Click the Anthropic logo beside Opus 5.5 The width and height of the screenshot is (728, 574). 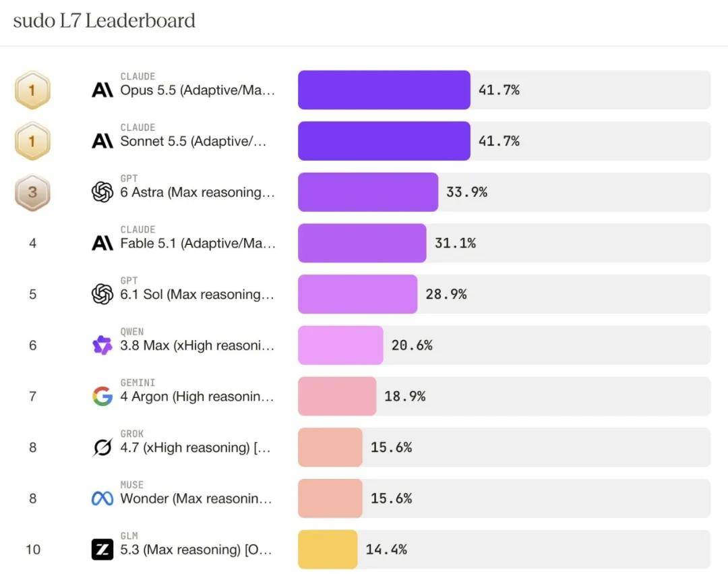pyautogui.click(x=102, y=90)
